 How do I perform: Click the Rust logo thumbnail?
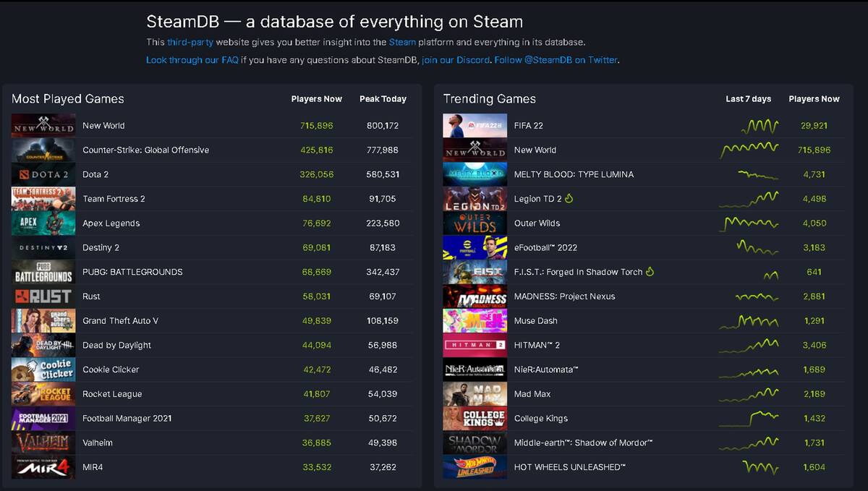point(43,296)
